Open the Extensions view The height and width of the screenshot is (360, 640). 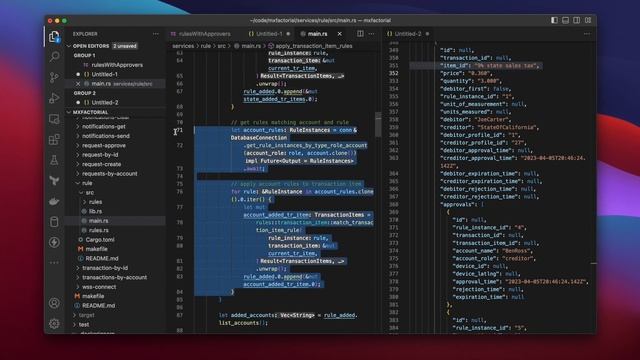click(54, 140)
